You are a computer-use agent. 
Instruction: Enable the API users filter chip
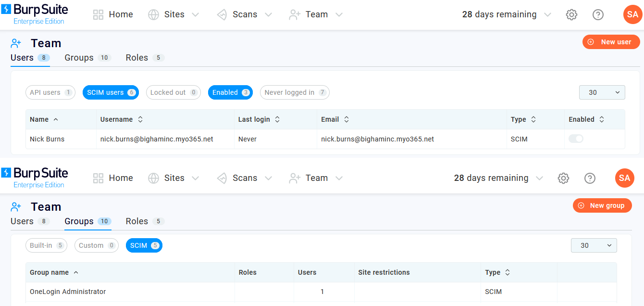[50, 92]
